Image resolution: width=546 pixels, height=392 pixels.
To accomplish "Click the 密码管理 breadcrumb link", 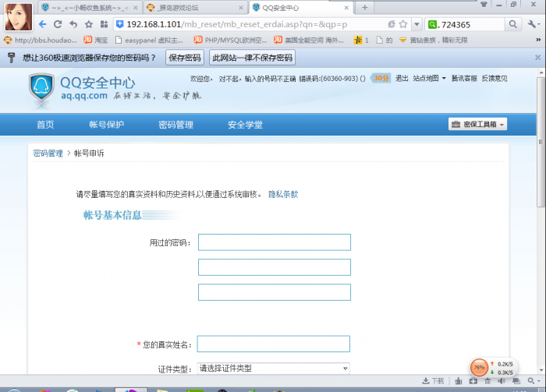I will click(x=48, y=153).
